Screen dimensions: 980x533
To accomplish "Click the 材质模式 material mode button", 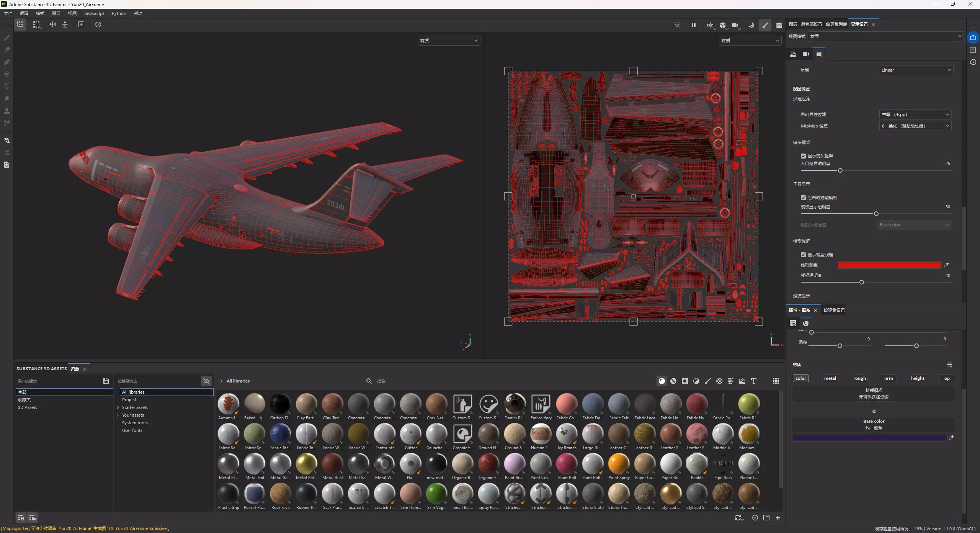I will coord(874,393).
